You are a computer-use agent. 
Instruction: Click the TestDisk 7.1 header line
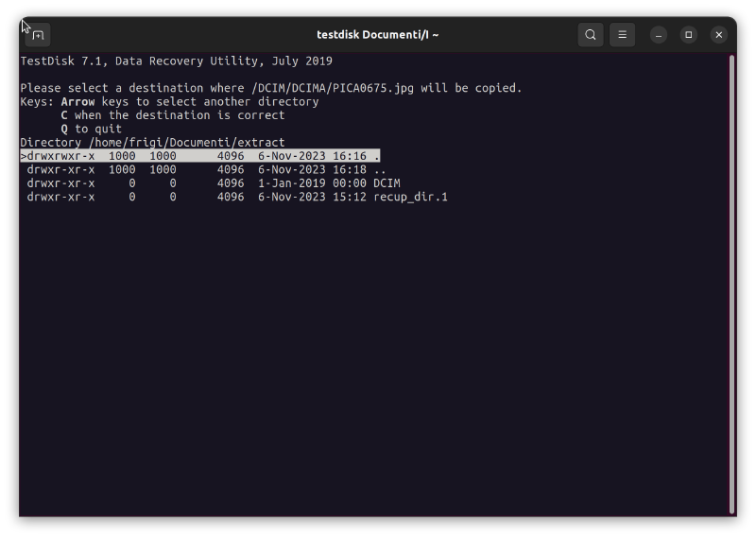coord(176,61)
